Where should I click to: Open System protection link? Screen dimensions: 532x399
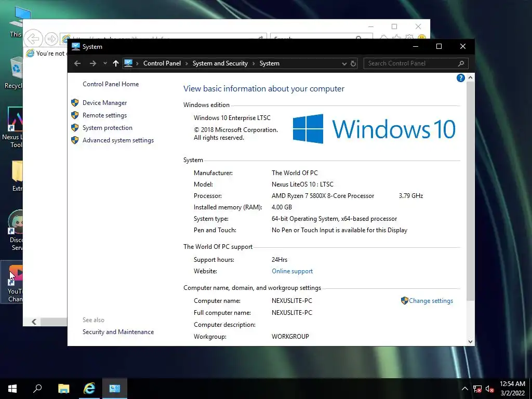click(x=107, y=128)
